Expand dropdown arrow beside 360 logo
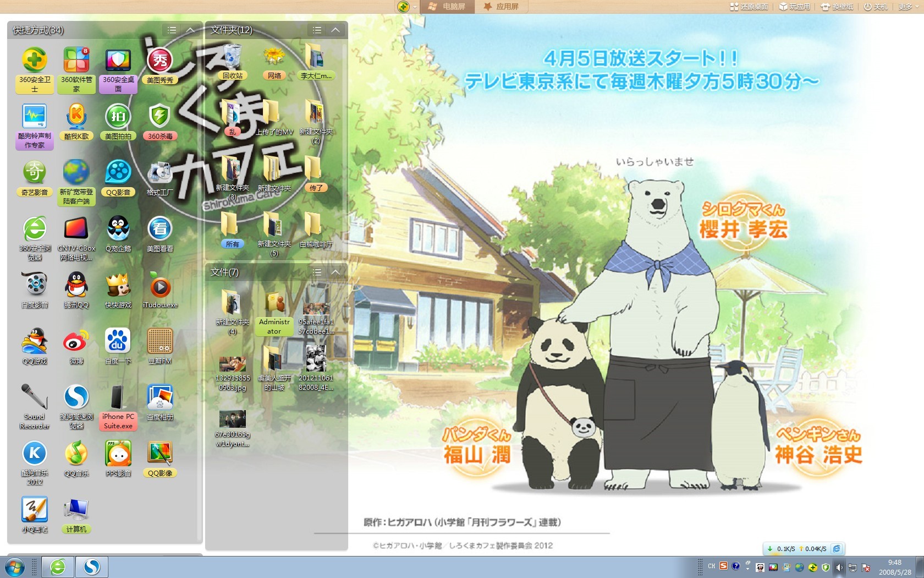The width and height of the screenshot is (924, 578). point(415,7)
